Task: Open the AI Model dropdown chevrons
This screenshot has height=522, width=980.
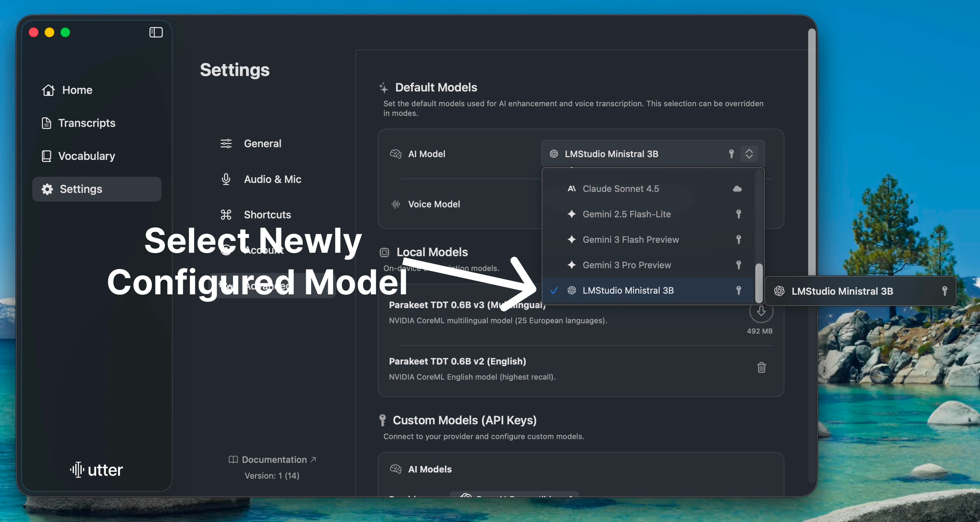Action: (749, 153)
